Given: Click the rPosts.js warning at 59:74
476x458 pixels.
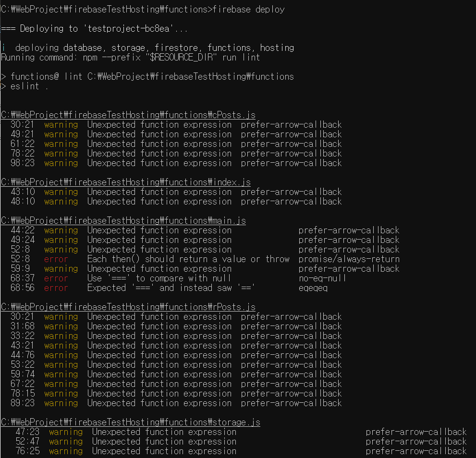Looking at the screenshot, I should [176, 374].
